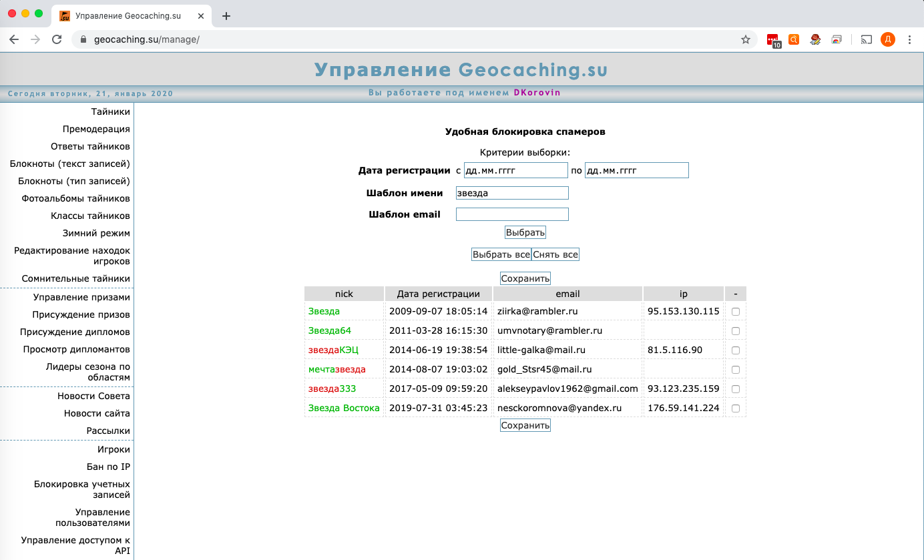Select the checkbox for Звезда Востока
Screen dimensions: 924x560
(735, 408)
